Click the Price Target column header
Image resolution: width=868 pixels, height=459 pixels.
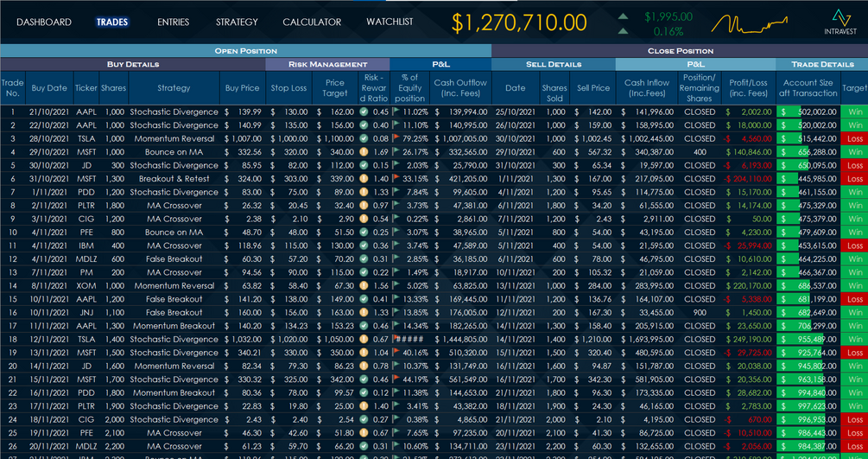click(334, 87)
